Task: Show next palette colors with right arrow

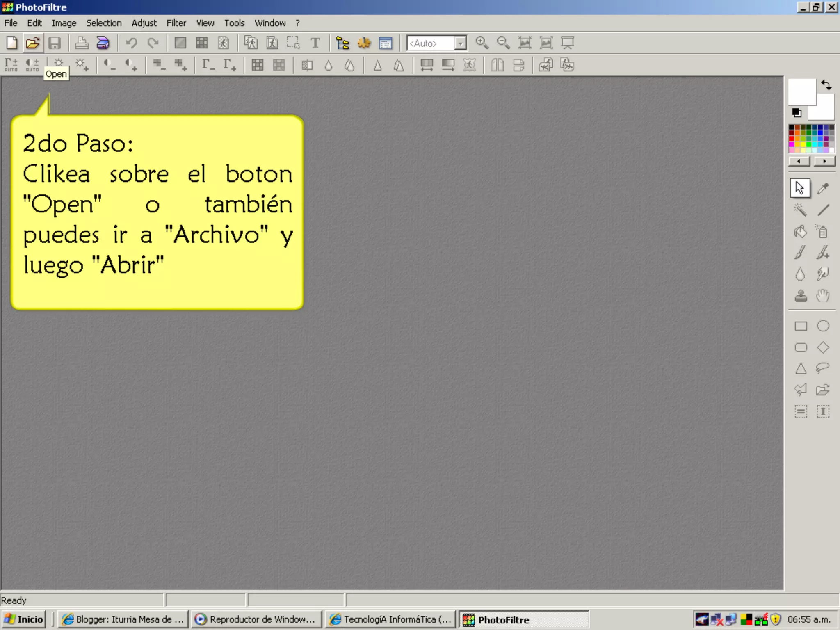Action: [824, 161]
